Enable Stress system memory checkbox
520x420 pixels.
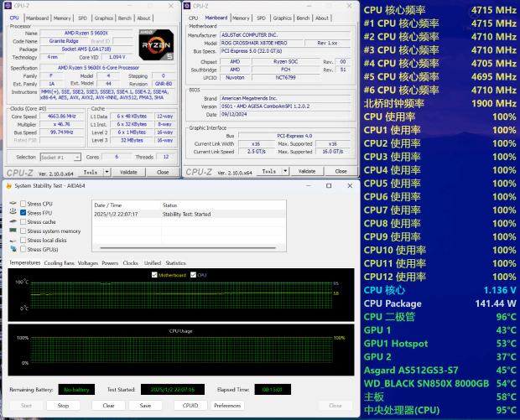click(23, 231)
